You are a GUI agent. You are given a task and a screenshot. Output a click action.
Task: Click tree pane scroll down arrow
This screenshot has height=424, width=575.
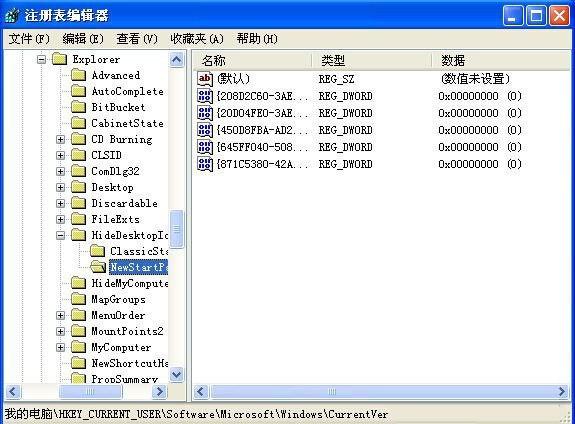[176, 375]
